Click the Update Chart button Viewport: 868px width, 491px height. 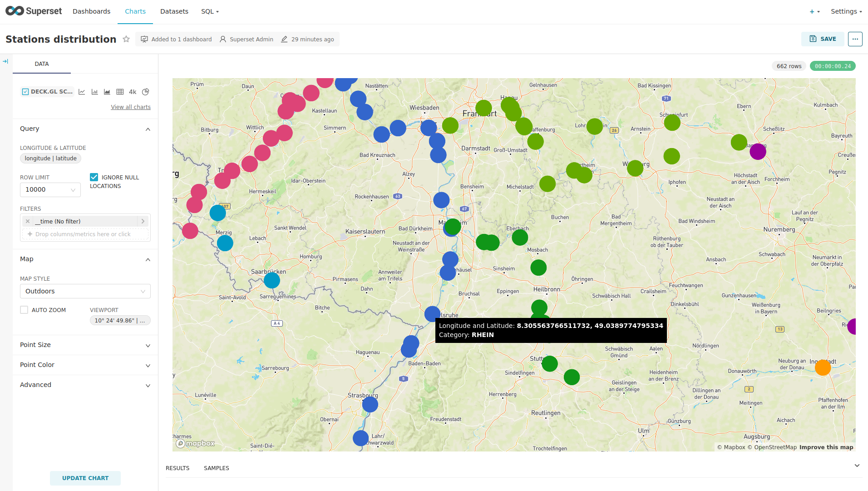(x=85, y=478)
